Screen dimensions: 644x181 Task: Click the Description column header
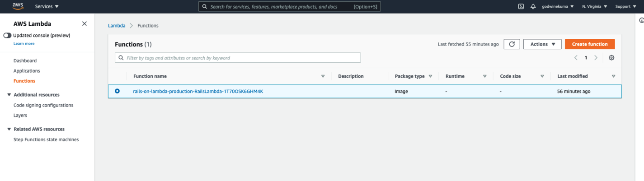tap(351, 76)
